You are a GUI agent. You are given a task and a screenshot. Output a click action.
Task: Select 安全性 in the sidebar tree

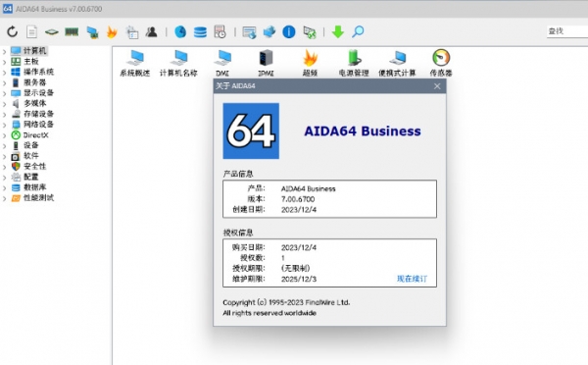[x=34, y=167]
